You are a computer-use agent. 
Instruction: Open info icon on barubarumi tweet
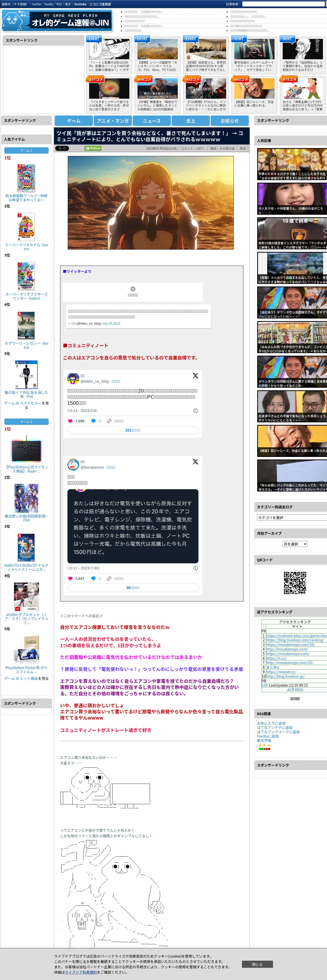195,568
